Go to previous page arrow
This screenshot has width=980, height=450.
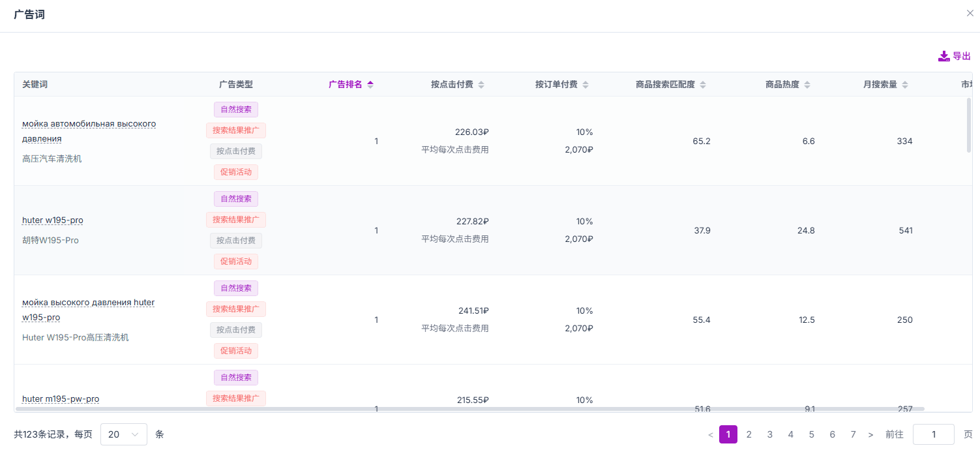point(711,434)
